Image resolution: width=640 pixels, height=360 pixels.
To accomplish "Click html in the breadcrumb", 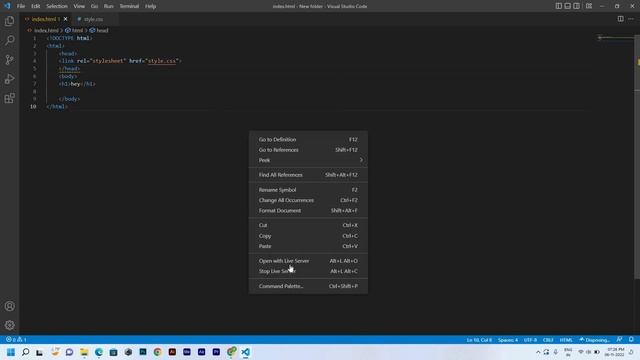I will (77, 30).
